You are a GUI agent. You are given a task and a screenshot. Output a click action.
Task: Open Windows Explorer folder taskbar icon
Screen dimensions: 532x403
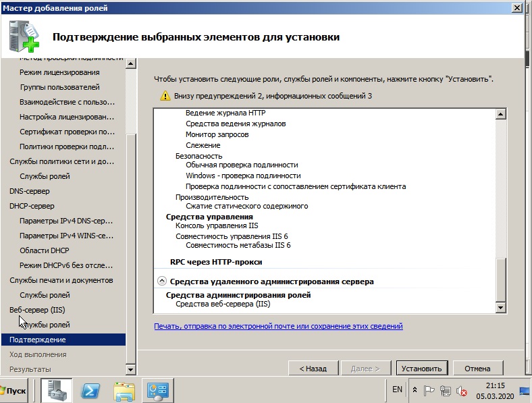click(x=124, y=391)
